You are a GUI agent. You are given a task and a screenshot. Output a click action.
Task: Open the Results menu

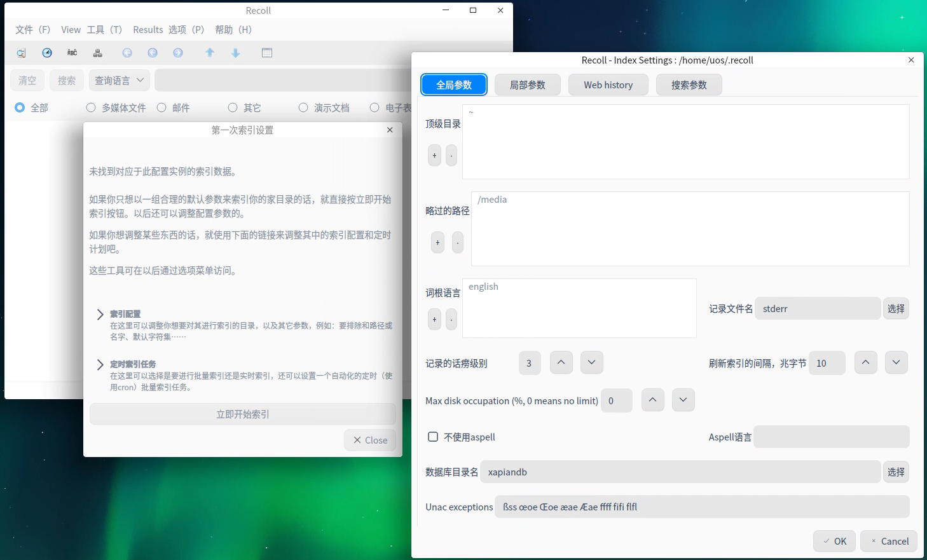[148, 29]
